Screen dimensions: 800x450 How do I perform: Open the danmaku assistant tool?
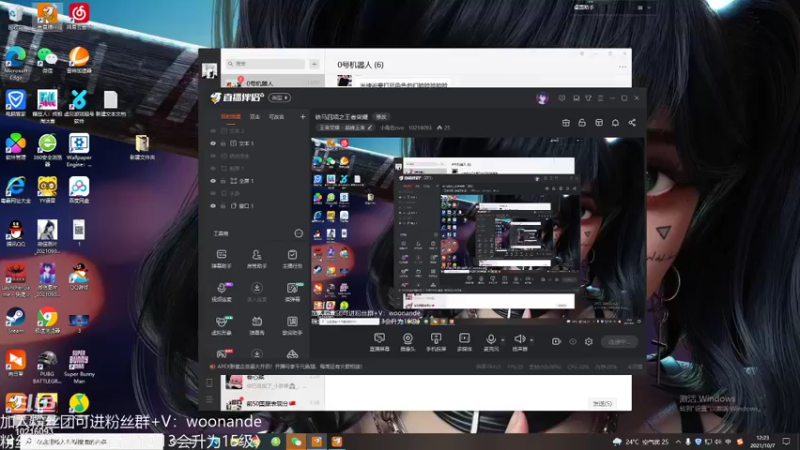(x=221, y=258)
